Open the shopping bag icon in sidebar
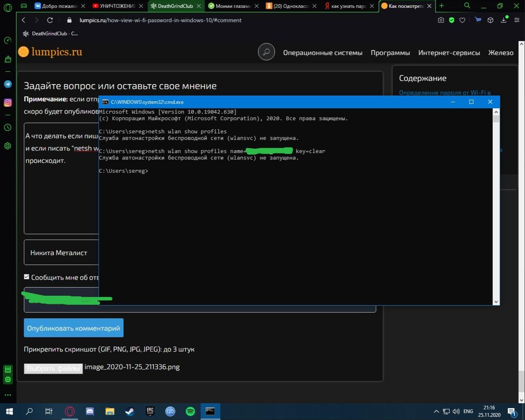525x420 pixels. coord(7,59)
